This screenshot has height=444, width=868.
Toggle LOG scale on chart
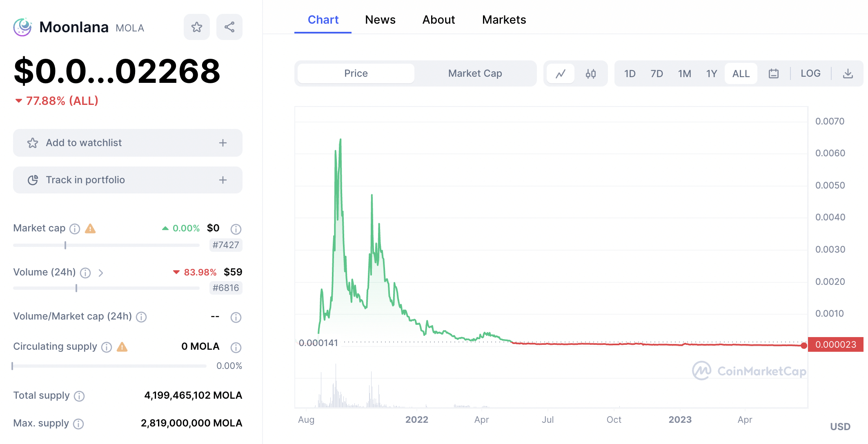pos(810,73)
